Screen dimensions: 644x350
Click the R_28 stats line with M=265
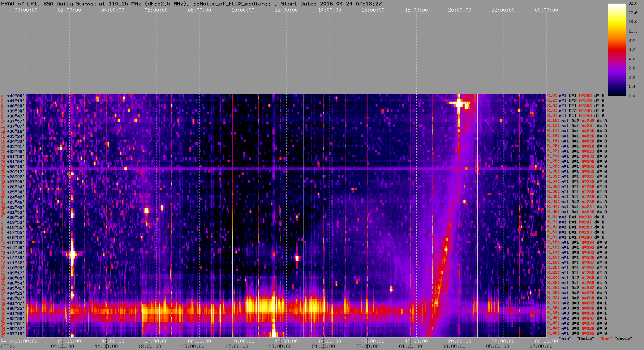577,167
